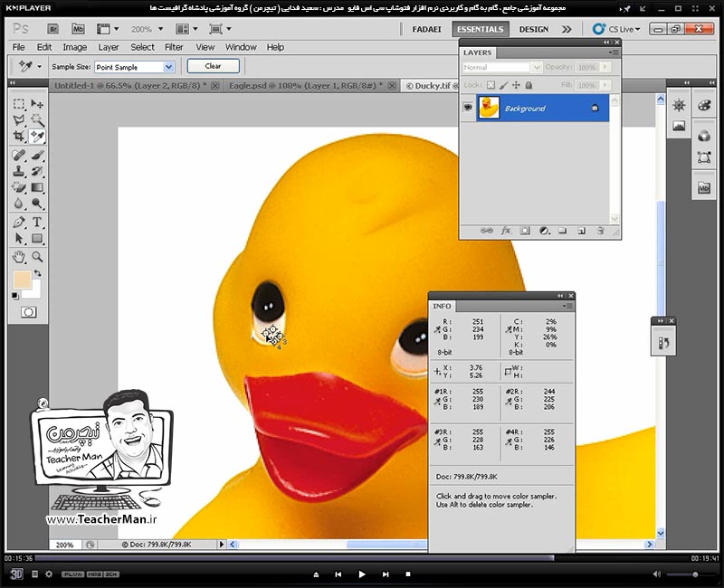This screenshot has height=588, width=724.
Task: Open the tool preset picker arrow
Action: coord(39,66)
